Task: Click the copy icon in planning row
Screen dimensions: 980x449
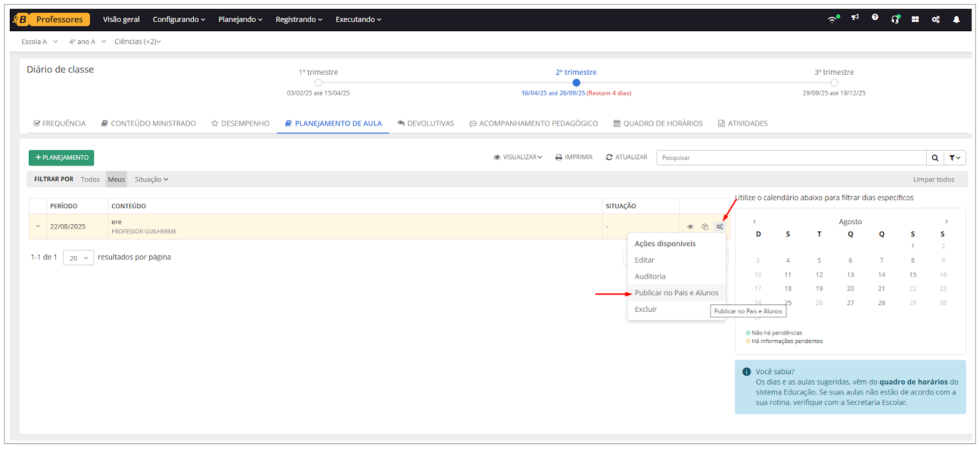Action: (x=705, y=227)
